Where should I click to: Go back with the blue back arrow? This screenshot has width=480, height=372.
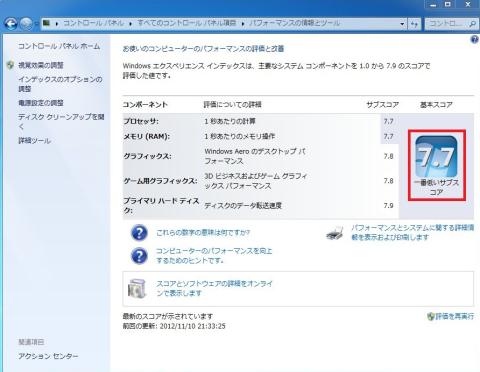click(11, 24)
